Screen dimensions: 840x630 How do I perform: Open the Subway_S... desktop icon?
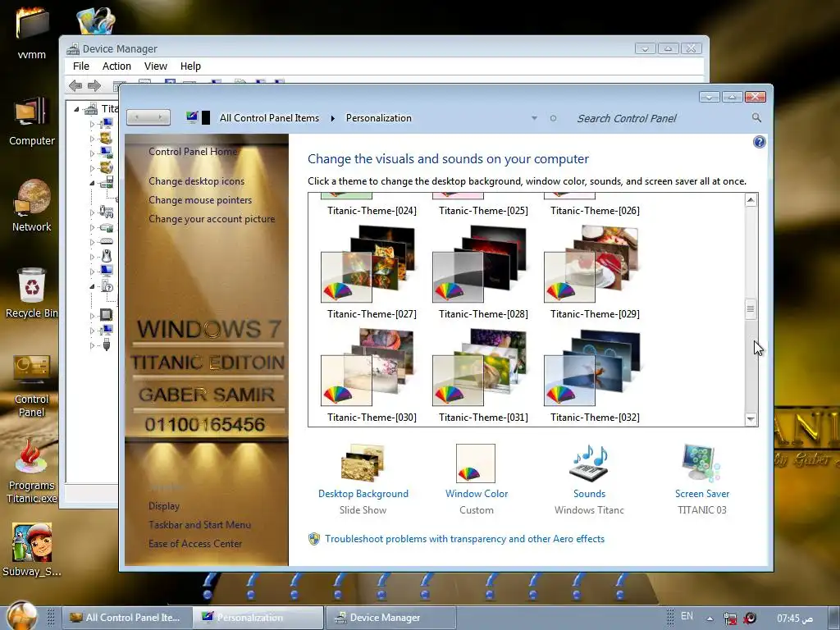point(32,550)
